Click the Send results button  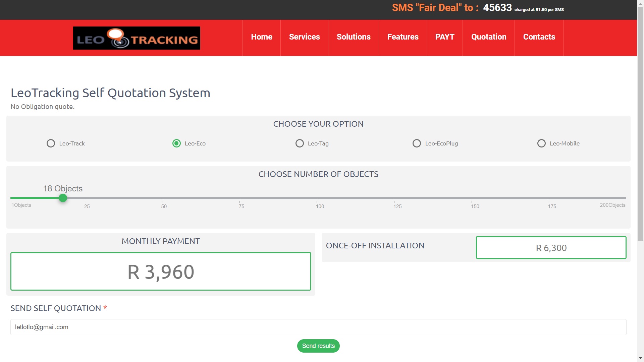(x=318, y=346)
